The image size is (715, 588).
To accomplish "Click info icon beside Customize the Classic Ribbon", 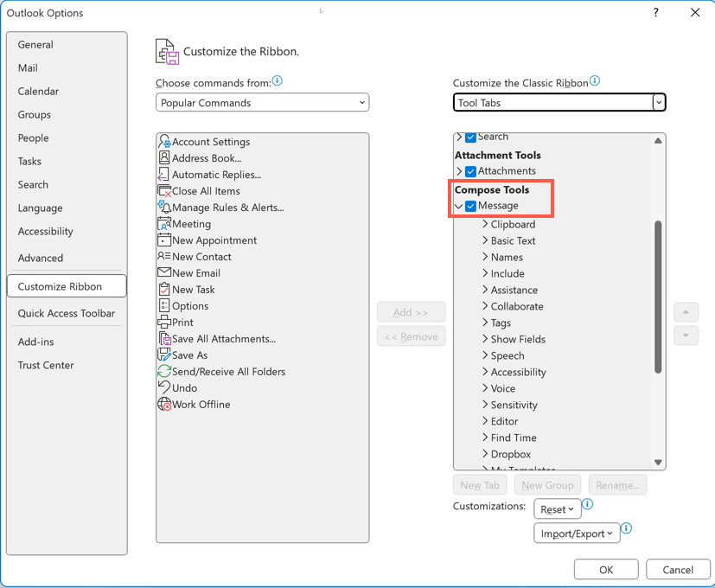I will point(595,81).
